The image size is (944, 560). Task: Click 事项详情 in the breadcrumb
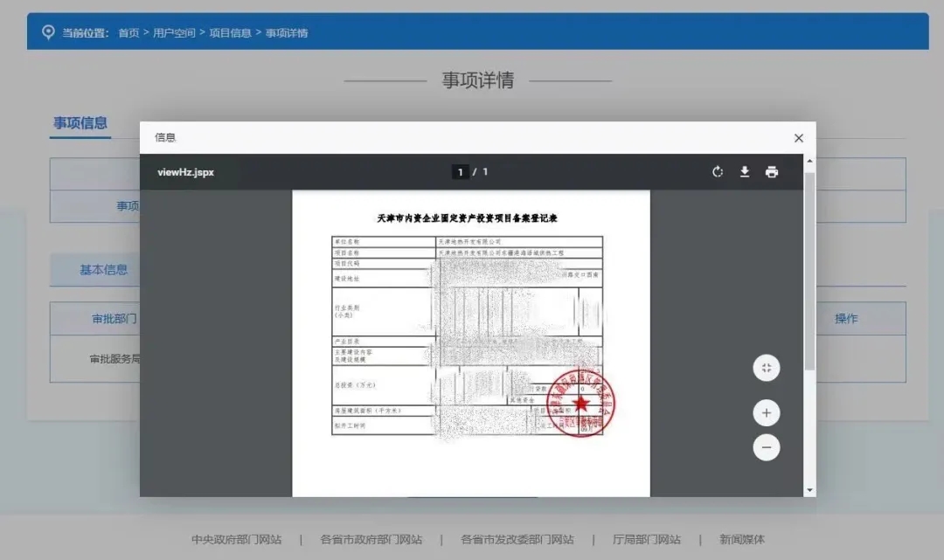tap(287, 32)
